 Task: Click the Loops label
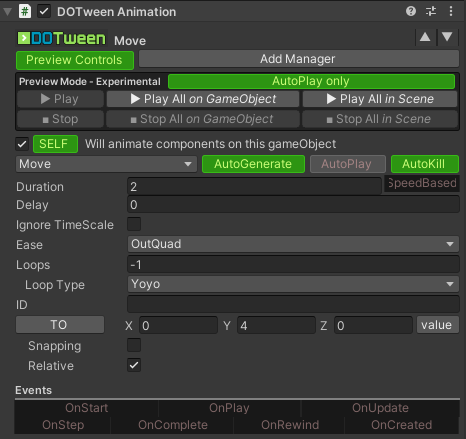click(33, 265)
